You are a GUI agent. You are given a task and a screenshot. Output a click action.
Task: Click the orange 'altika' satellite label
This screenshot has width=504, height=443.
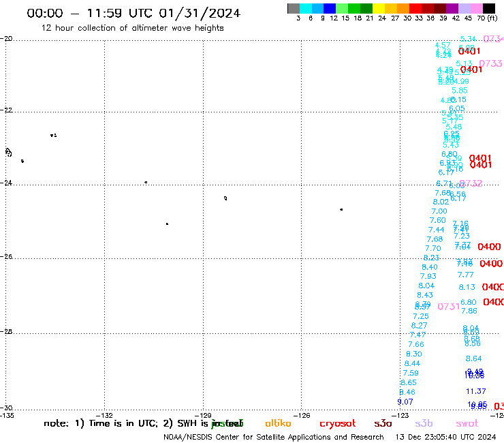[278, 423]
